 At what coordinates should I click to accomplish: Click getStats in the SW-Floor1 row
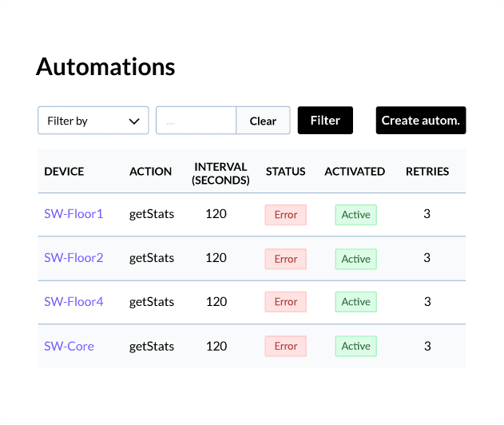(x=152, y=214)
